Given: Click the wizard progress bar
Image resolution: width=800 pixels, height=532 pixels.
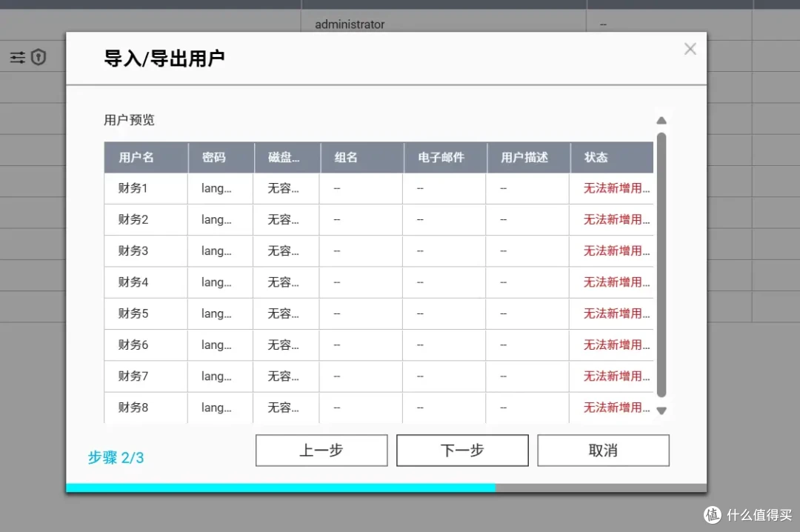Looking at the screenshot, I should 386,488.
